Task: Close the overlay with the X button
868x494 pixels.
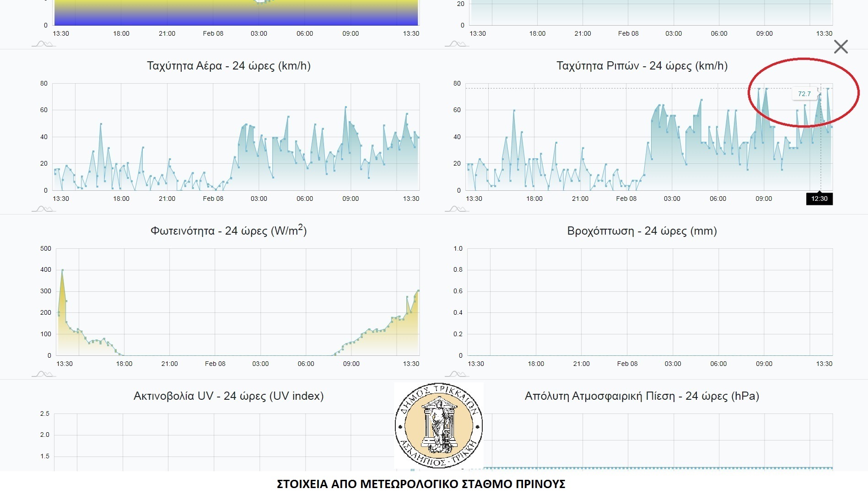Action: point(841,47)
